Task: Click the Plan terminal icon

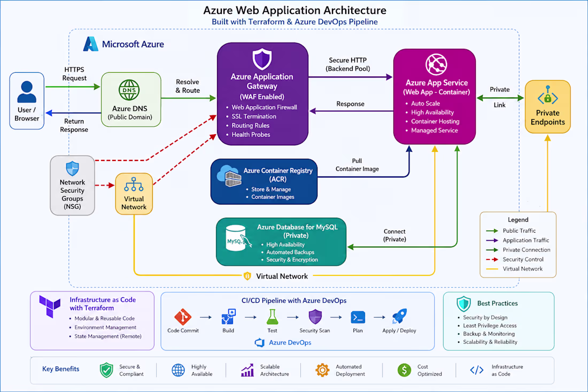Action: (x=358, y=317)
